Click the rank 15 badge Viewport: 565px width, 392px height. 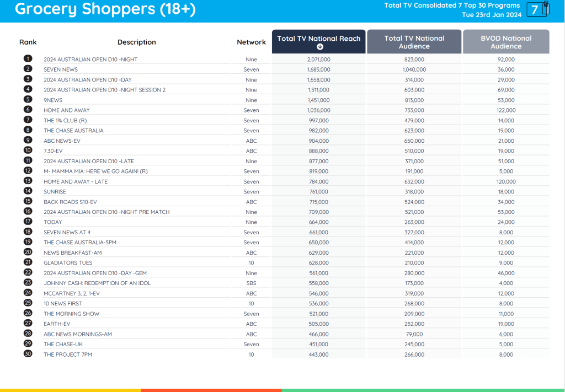tap(28, 201)
